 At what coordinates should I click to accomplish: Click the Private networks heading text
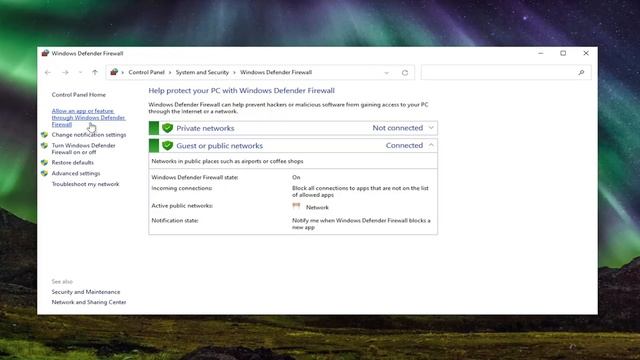(x=205, y=128)
